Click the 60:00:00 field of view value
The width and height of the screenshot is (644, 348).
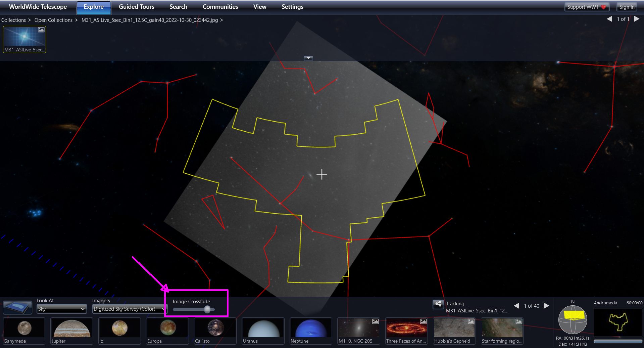634,303
